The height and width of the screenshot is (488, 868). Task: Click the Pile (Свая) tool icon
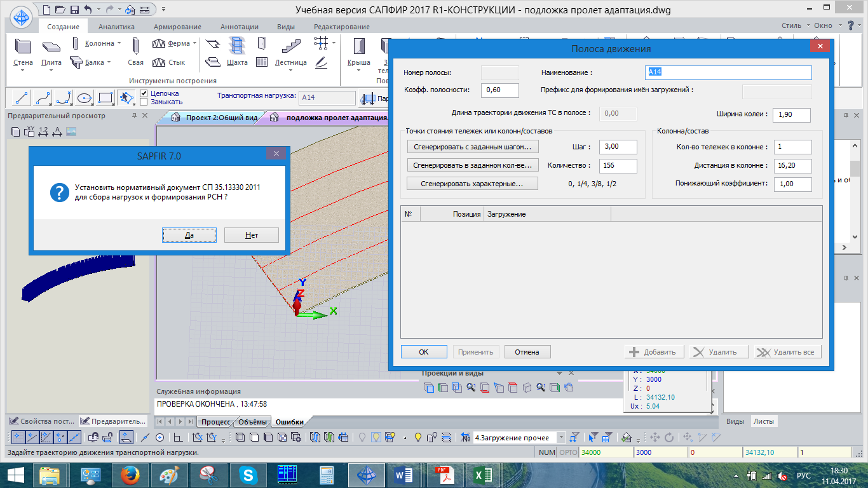(x=135, y=51)
